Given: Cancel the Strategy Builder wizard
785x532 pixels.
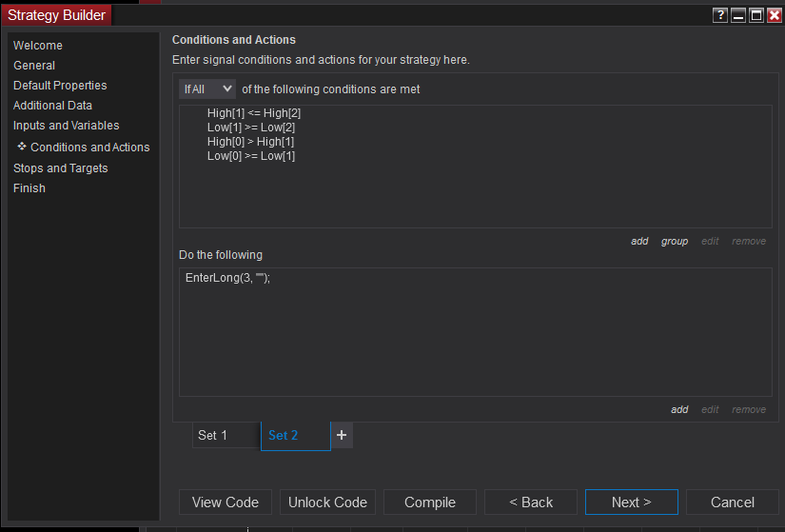Looking at the screenshot, I should [733, 502].
